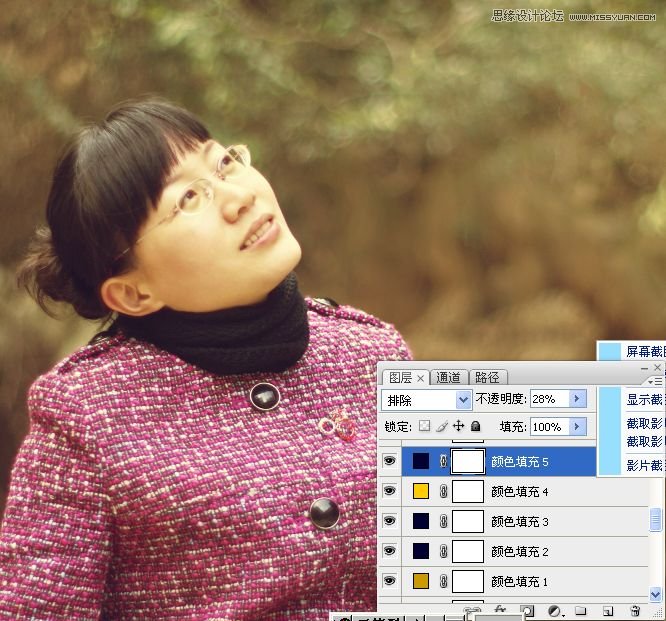This screenshot has height=621, width=666.
Task: Hide the 颜色填充 1 layer with its eye icon
Action: click(x=389, y=581)
